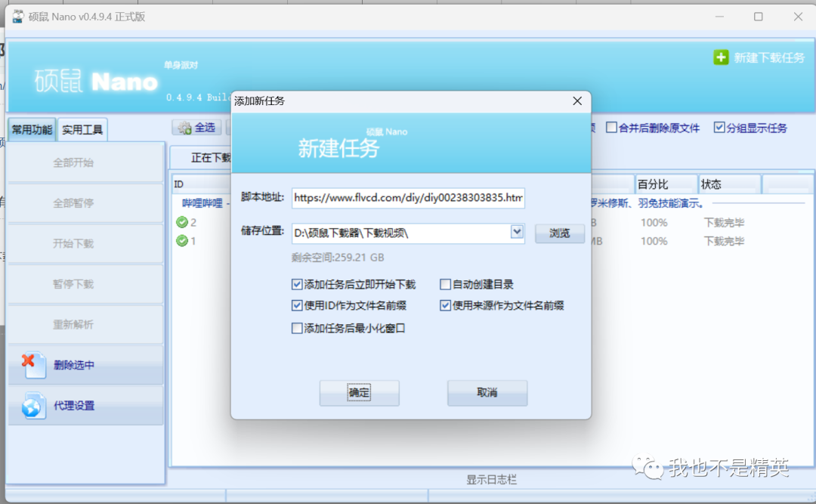
Task: Click the 全部暂停 sidebar button
Action: 85,203
